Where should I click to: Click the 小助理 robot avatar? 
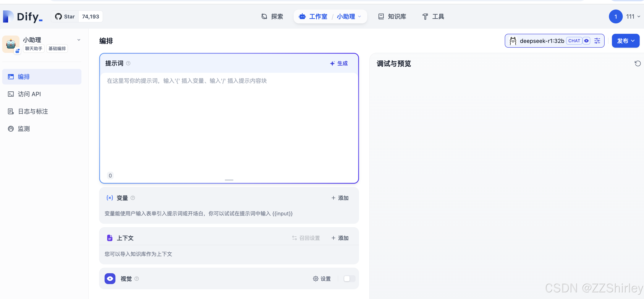pos(10,44)
